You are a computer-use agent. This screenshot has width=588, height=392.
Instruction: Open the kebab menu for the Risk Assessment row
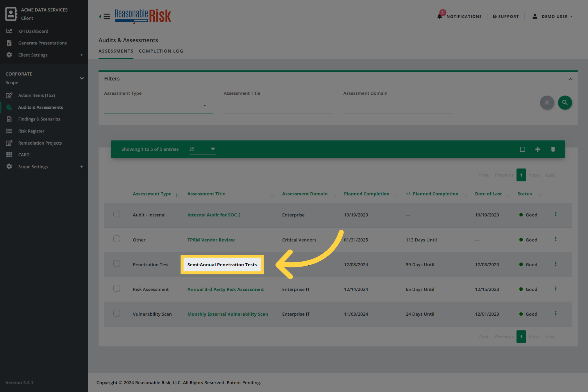[556, 288]
